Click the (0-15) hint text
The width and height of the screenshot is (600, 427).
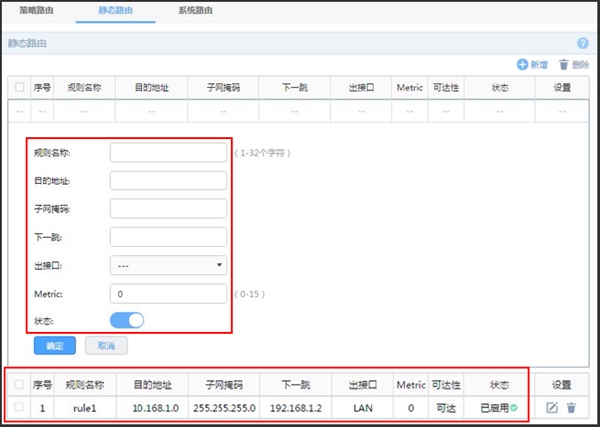[249, 294]
